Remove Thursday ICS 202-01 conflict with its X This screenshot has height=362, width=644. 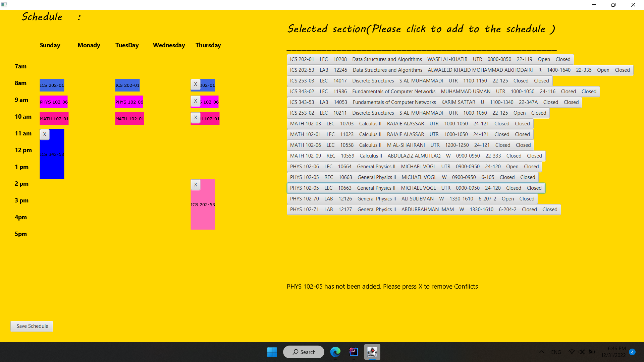(x=195, y=84)
